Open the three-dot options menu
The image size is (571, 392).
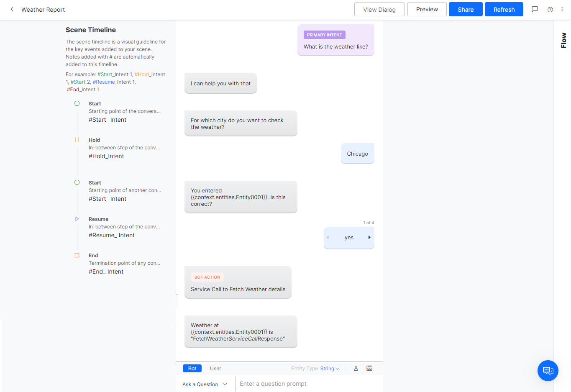[562, 9]
